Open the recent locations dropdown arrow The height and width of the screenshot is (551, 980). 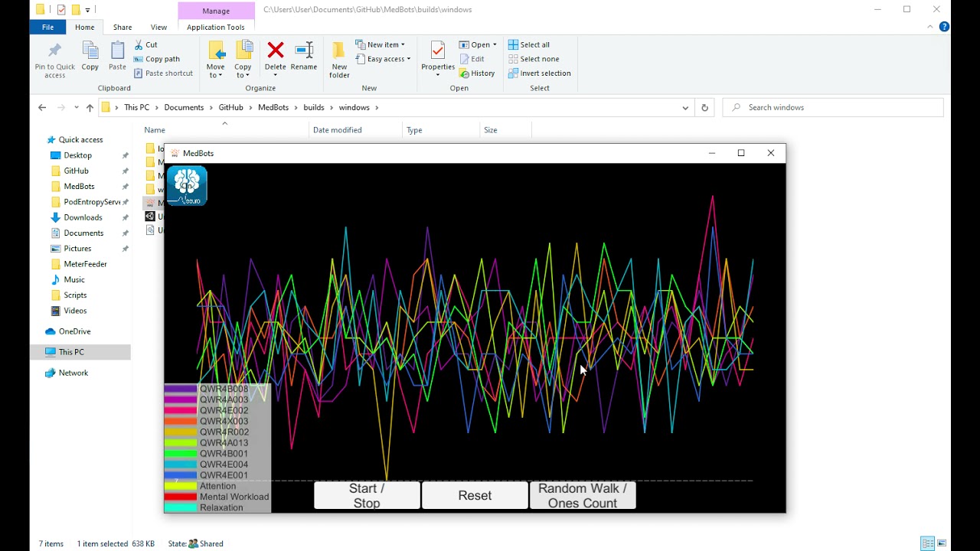click(76, 108)
